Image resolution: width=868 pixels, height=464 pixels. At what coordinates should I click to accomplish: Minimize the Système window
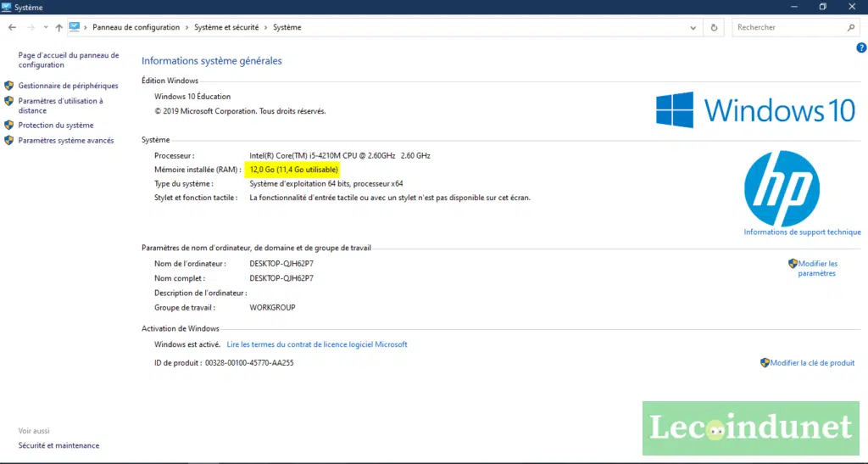[x=793, y=7]
